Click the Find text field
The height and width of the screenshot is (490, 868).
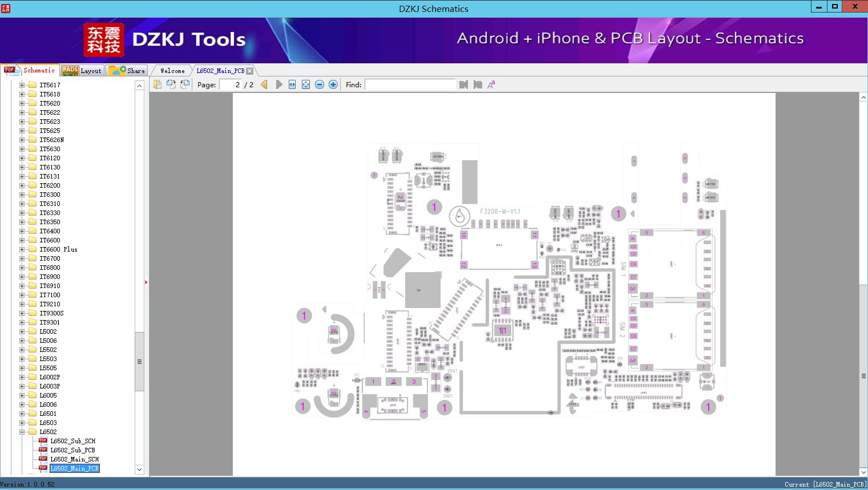coord(410,84)
